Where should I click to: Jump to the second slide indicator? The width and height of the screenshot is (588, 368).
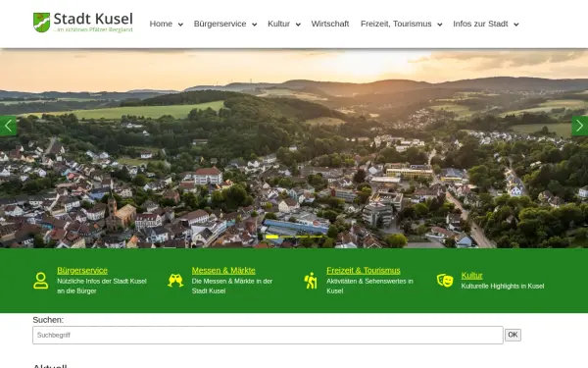coord(287,237)
